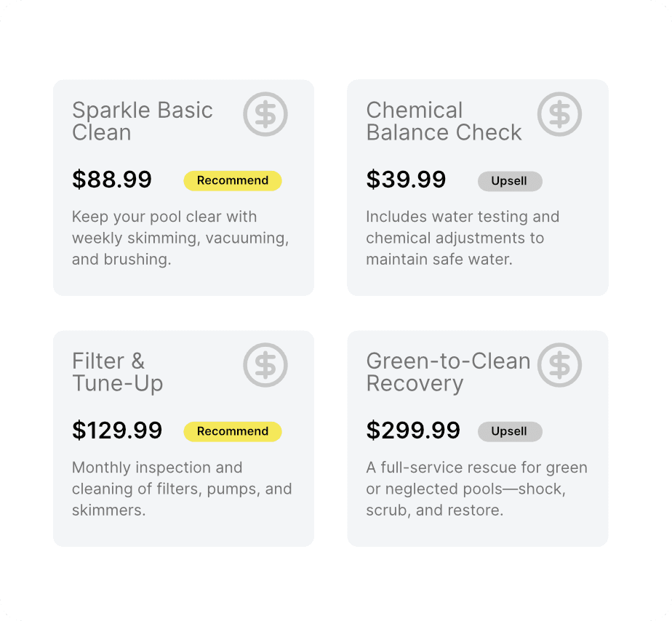Click the dollar icon on Sparkle Basic Clean
672x621 pixels.
coord(265,114)
